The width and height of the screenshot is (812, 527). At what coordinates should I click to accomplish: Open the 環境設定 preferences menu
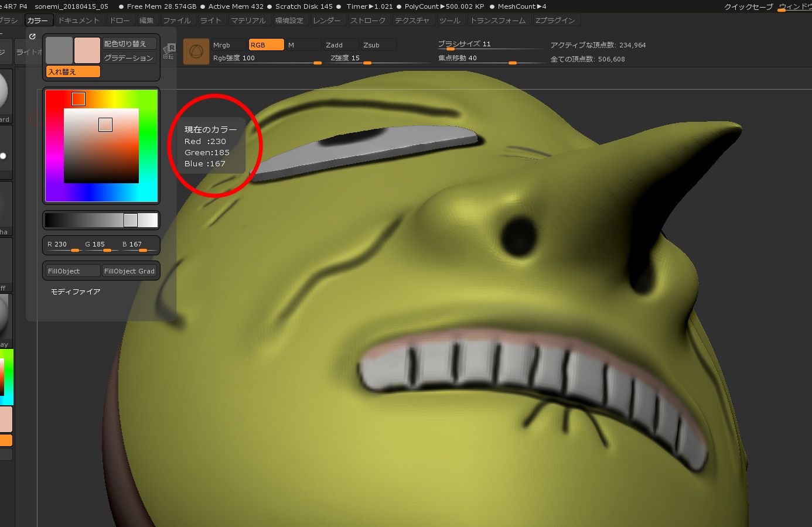(289, 20)
